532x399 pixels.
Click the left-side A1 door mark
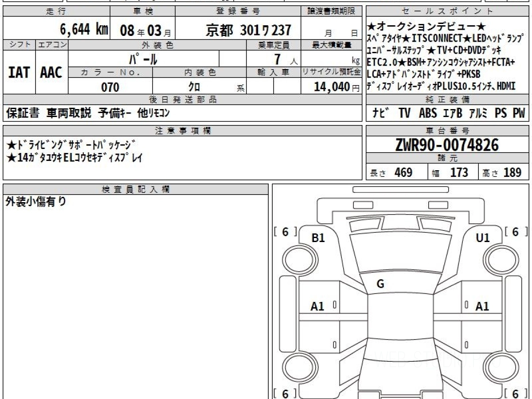click(317, 306)
